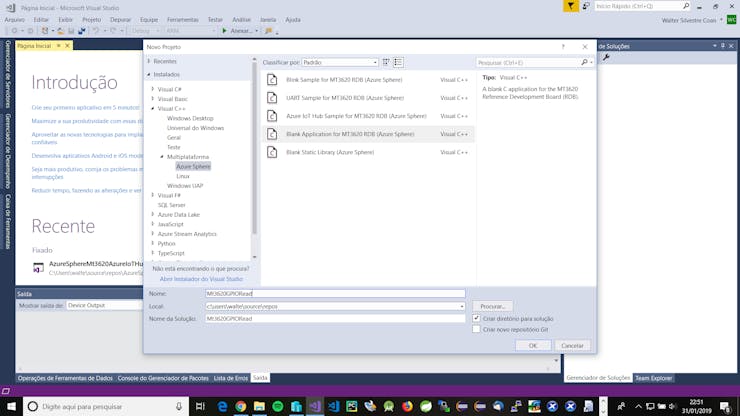Click the Blank Static Library template icon
The width and height of the screenshot is (740, 416).
pyautogui.click(x=272, y=152)
